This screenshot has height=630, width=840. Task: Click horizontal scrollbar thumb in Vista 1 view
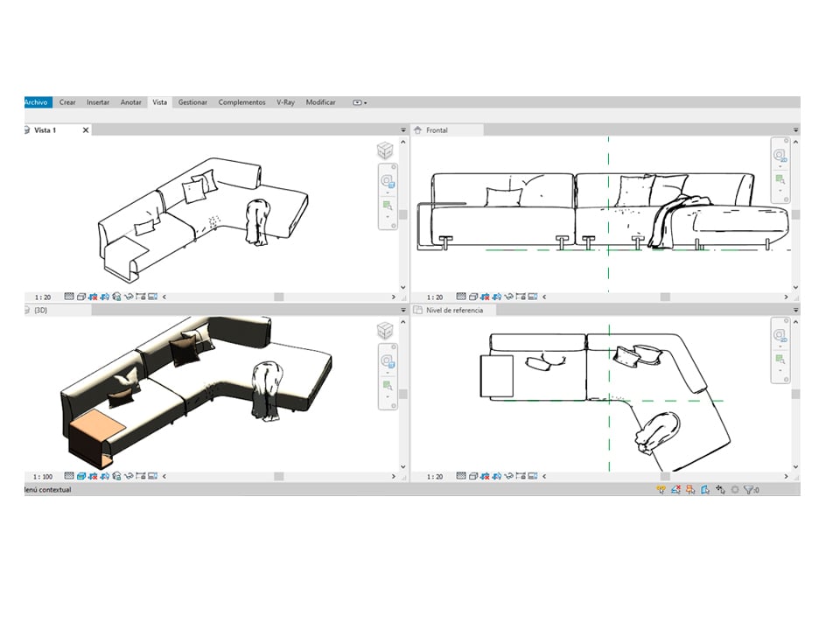click(x=279, y=297)
